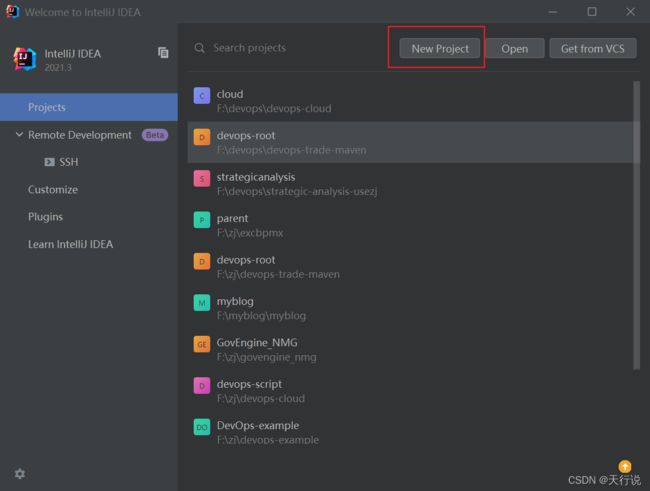Select SSH under Remote Development

[x=68, y=162]
